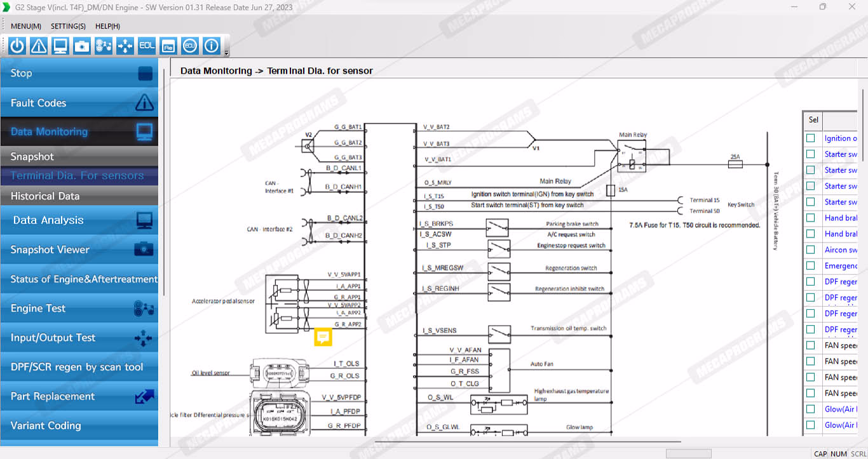Click the ECU toolbar icon
Viewport: 868px width, 459px height.
190,46
